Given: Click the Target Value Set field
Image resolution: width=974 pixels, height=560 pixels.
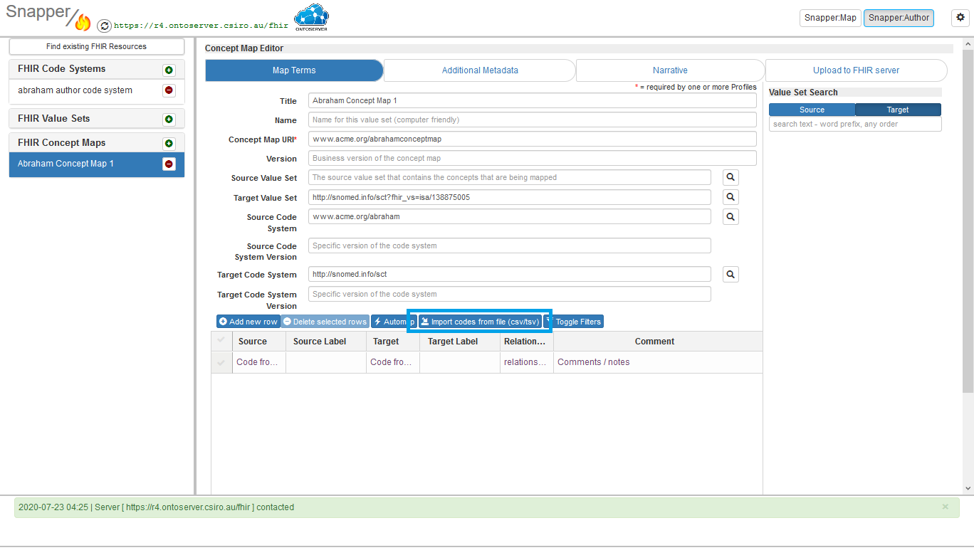Looking at the screenshot, I should coord(510,197).
